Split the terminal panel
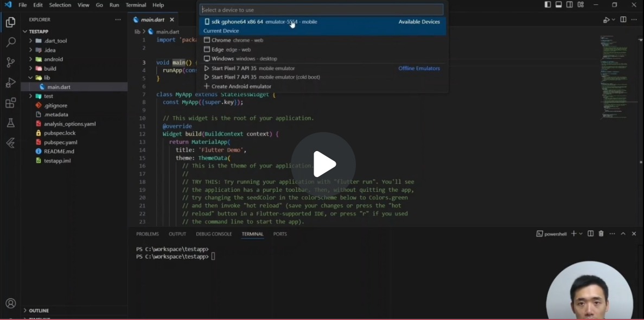Screen dimensions: 644x320 click(x=591, y=234)
